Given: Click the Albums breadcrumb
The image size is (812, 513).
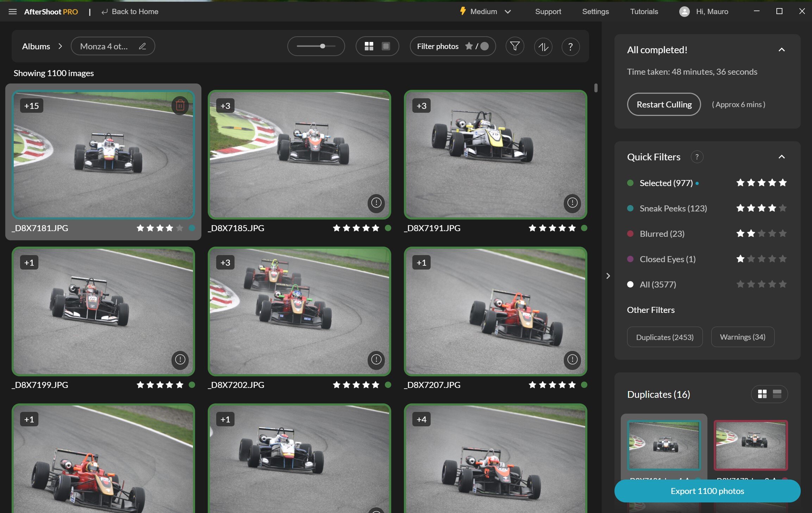Looking at the screenshot, I should coord(36,46).
